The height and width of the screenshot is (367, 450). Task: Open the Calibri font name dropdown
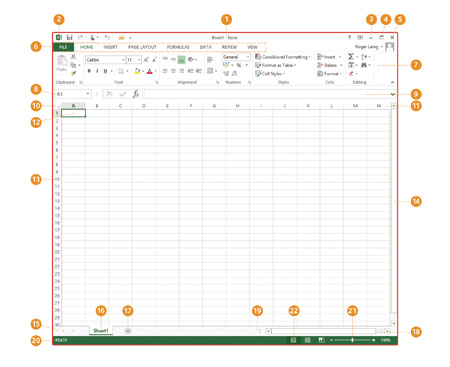pos(123,60)
